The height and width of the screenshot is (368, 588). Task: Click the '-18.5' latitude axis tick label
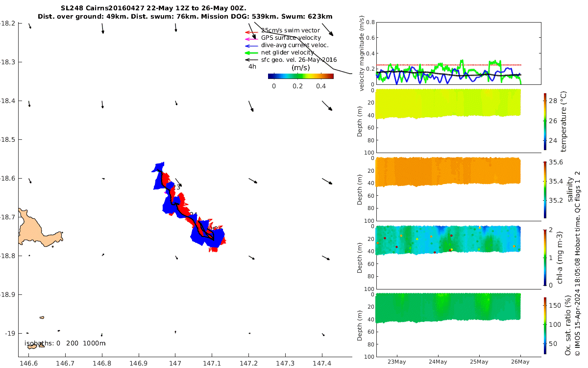coord(7,140)
